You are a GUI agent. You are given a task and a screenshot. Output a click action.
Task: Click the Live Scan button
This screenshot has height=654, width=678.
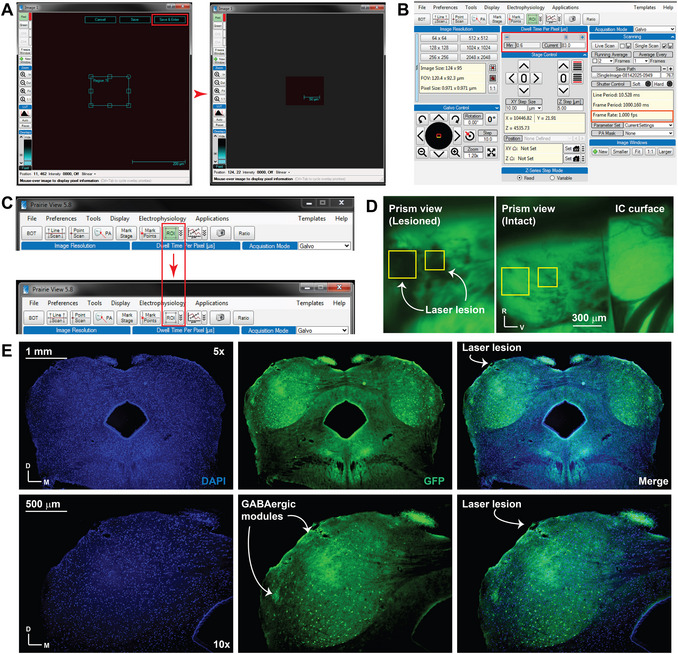tap(604, 45)
